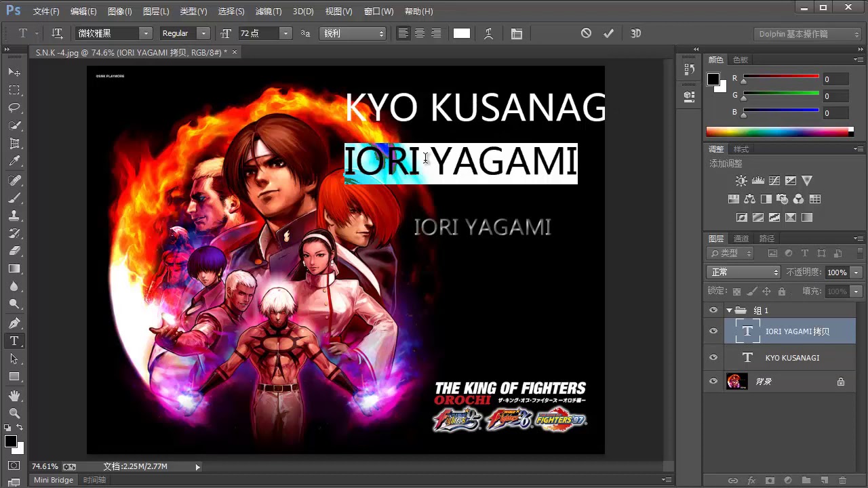
Task: Hide the 背景 layer
Action: pyautogui.click(x=713, y=382)
